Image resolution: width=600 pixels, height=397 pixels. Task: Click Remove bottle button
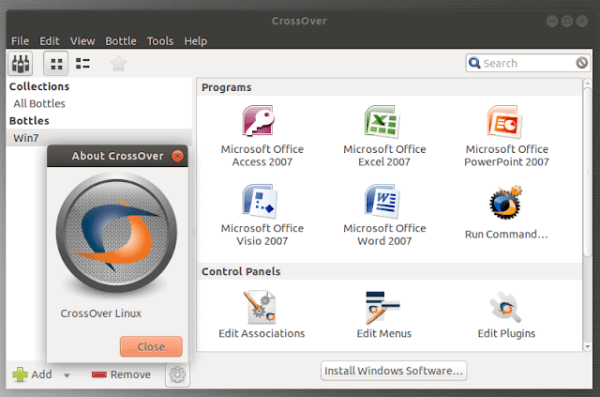(x=121, y=374)
